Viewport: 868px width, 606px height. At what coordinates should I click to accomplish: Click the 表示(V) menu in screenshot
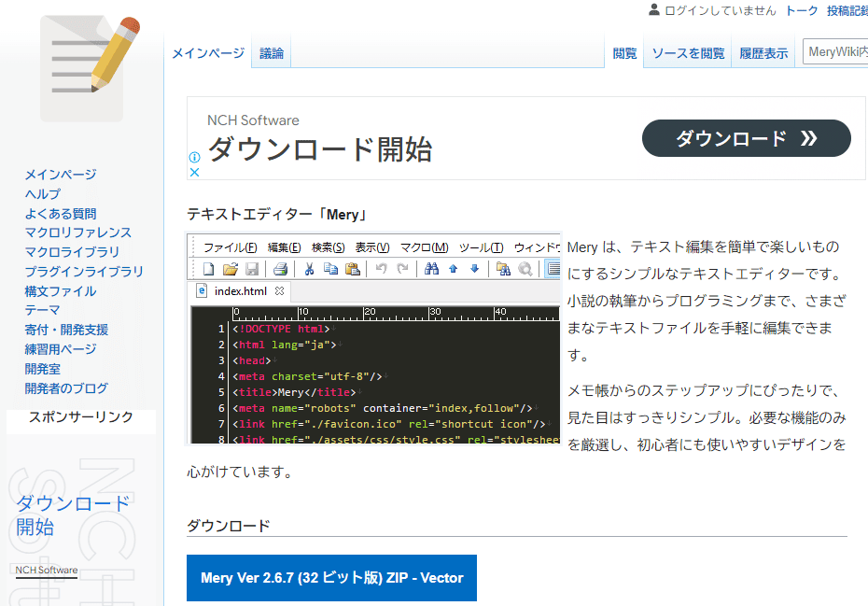[x=372, y=247]
